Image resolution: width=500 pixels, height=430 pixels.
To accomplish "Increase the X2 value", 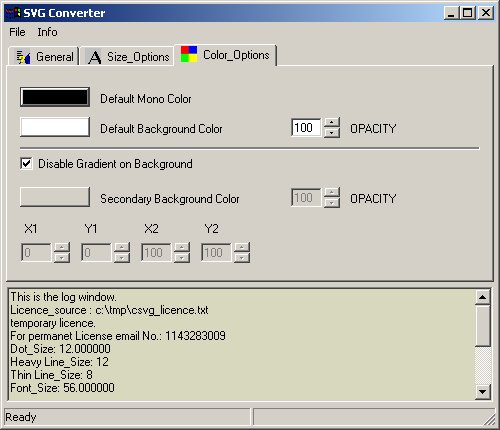I will point(182,248).
